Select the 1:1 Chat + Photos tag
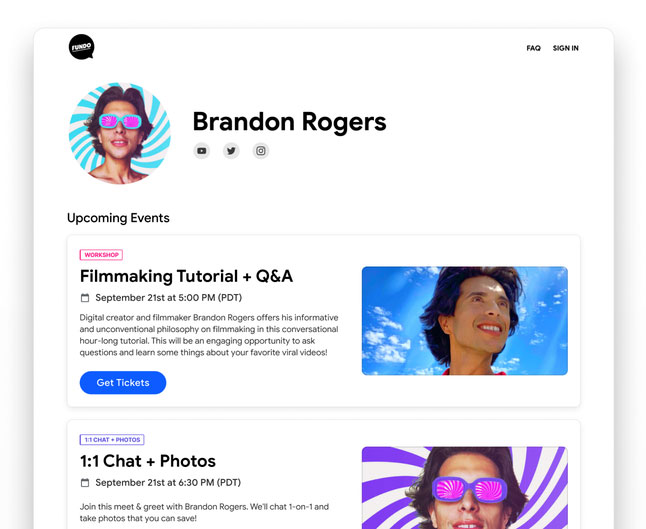This screenshot has height=529, width=646. 112,440
